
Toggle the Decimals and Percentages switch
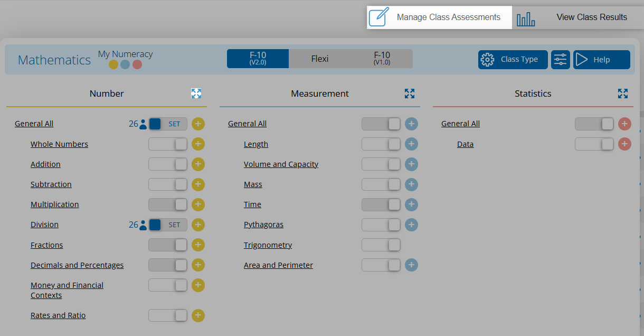pyautogui.click(x=168, y=265)
